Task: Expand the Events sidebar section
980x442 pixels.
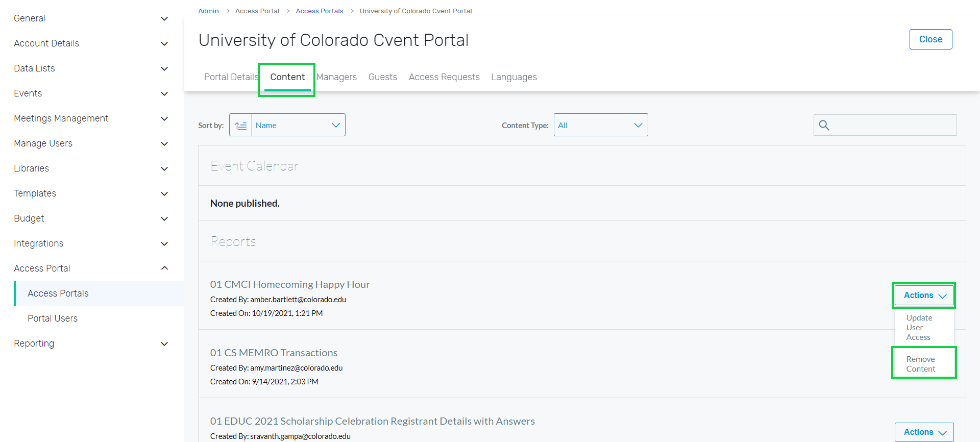Action: [x=92, y=93]
